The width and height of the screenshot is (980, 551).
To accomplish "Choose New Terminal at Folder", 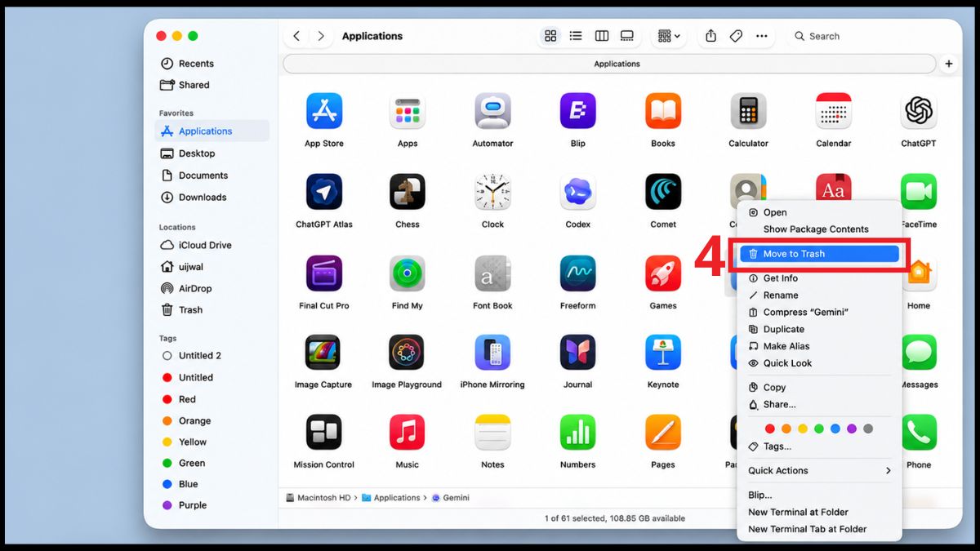I will [x=820, y=512].
